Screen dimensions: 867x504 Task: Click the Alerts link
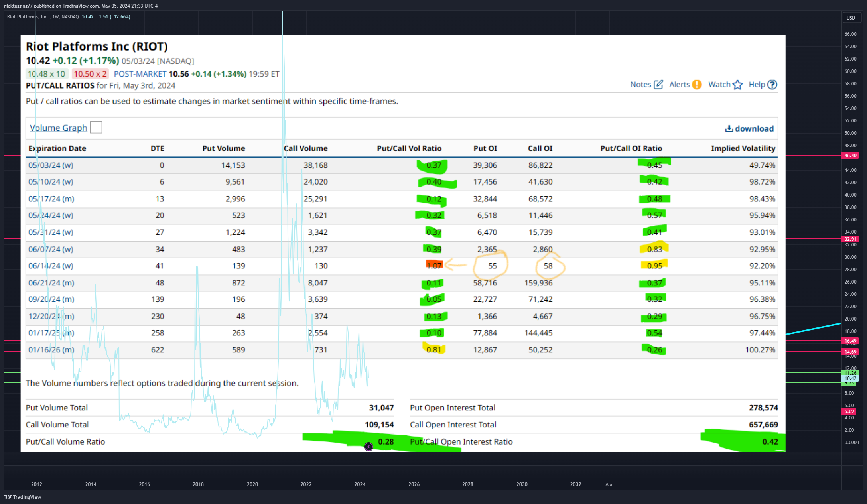(680, 85)
